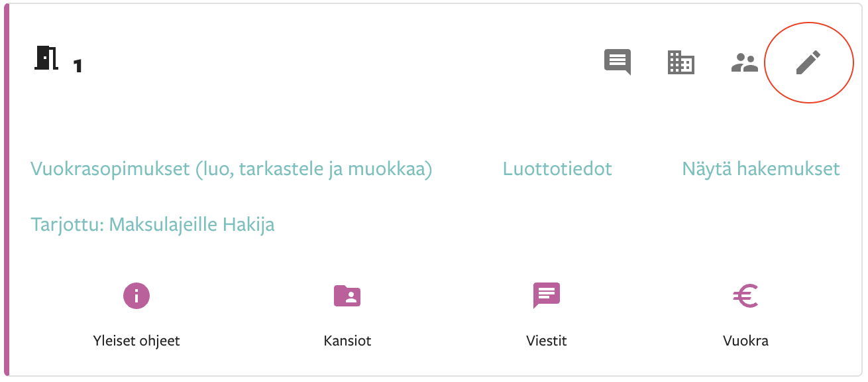Select the pink euro Vuokra icon

pos(745,296)
